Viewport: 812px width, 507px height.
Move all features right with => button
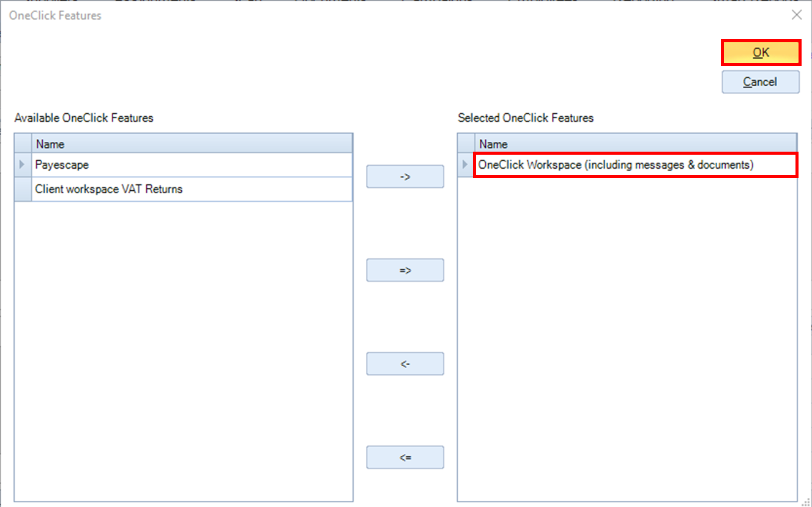405,270
